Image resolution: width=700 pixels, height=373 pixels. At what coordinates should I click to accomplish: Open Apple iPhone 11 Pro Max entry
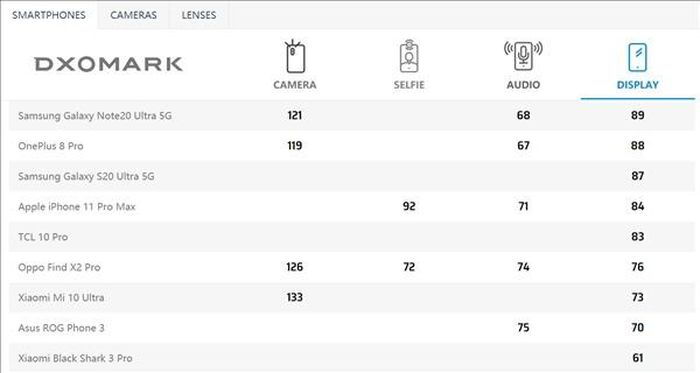click(77, 207)
